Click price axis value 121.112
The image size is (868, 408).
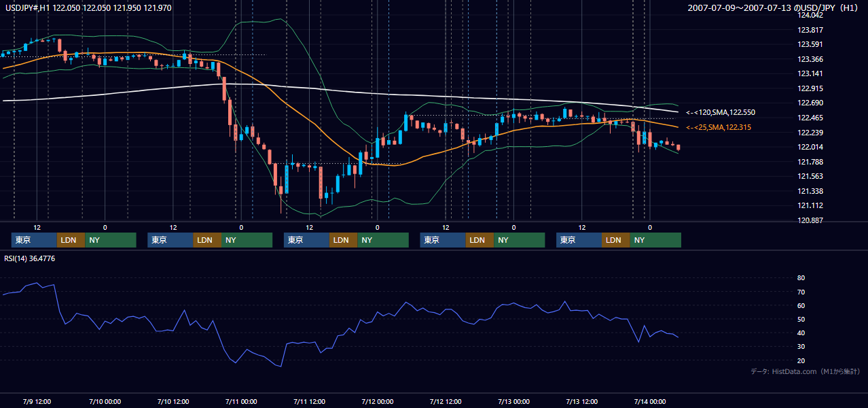pyautogui.click(x=810, y=205)
